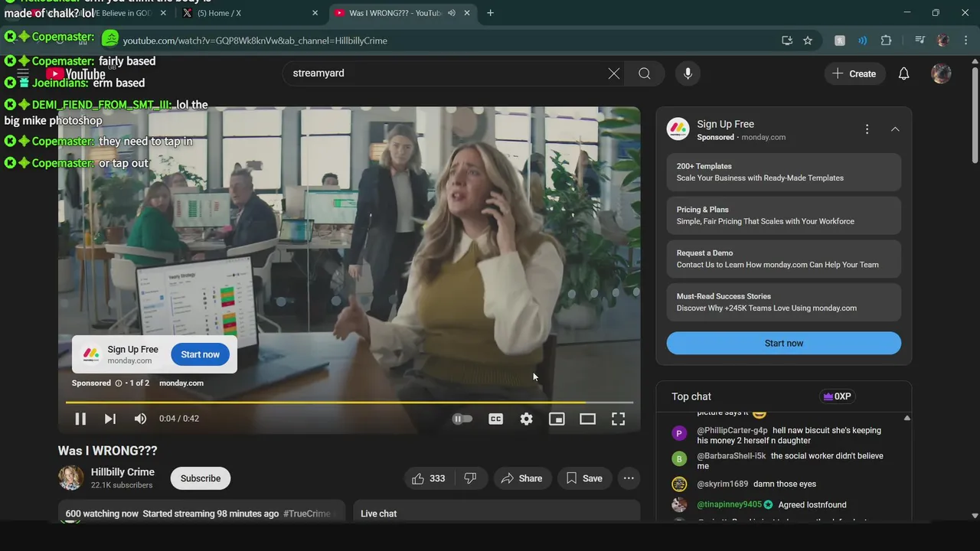Share the Was I WRONG video
The width and height of the screenshot is (980, 551).
coord(521,478)
